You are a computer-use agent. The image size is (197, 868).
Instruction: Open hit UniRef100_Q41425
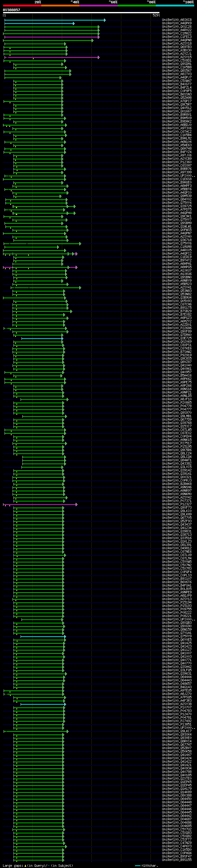point(177,643)
